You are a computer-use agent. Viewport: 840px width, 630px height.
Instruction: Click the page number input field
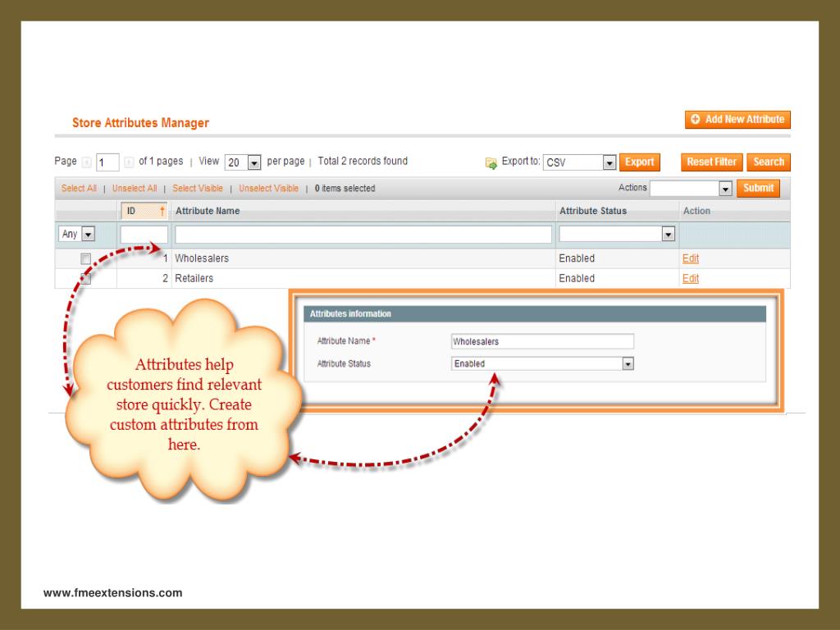point(107,162)
